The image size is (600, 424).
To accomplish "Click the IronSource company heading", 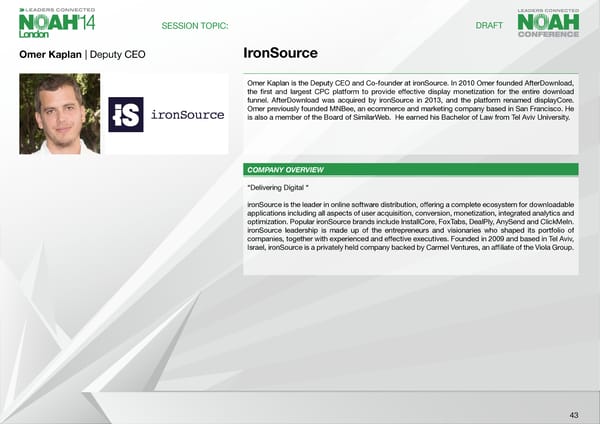I will pyautogui.click(x=280, y=53).
